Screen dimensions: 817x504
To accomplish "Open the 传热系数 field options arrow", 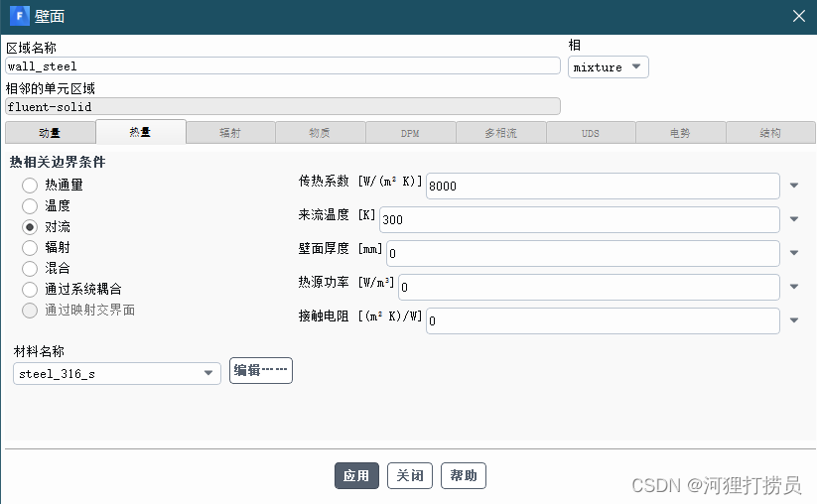I will (795, 186).
